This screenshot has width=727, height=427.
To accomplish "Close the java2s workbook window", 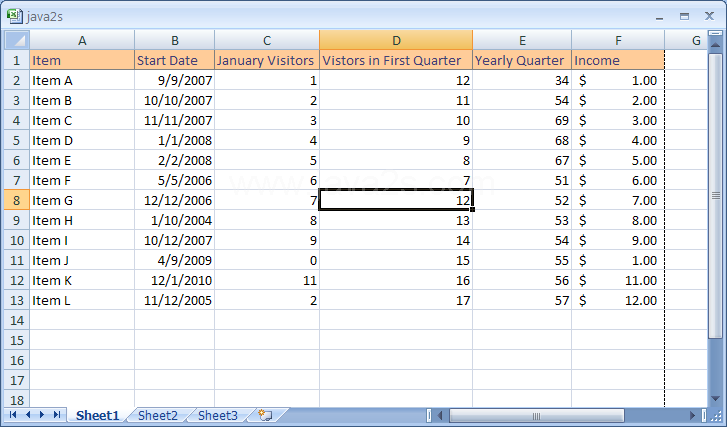I will (x=709, y=16).
